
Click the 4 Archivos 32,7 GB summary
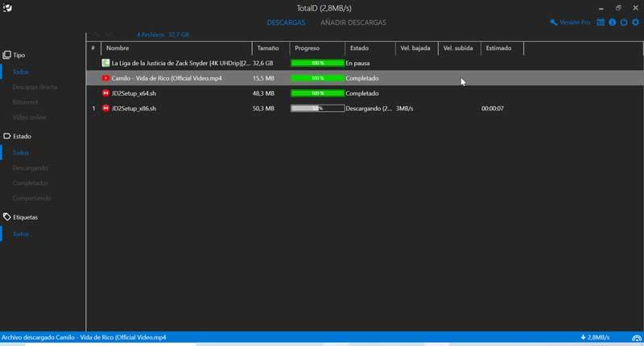[163, 35]
